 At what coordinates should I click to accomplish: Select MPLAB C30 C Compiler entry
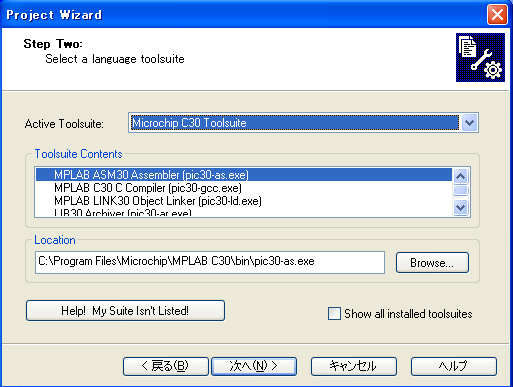[244, 188]
